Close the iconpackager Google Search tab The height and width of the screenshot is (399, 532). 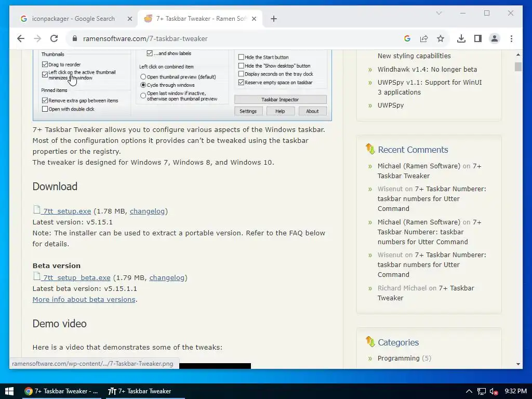[129, 19]
